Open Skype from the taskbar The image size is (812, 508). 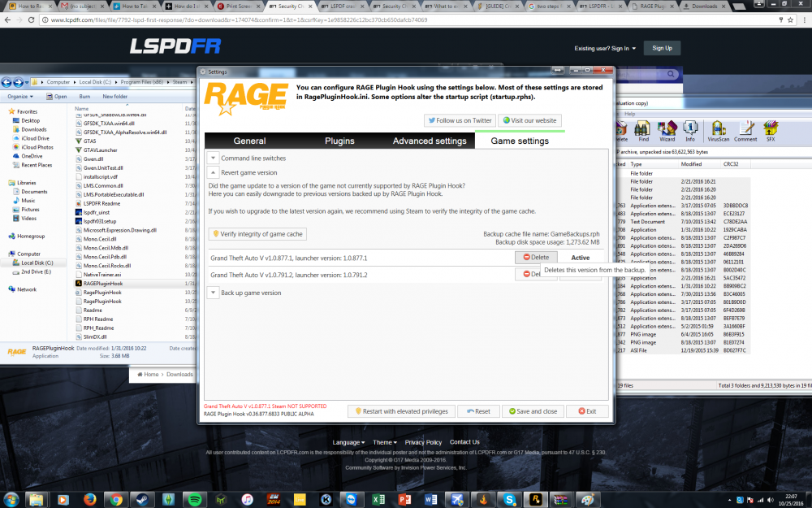(x=509, y=499)
